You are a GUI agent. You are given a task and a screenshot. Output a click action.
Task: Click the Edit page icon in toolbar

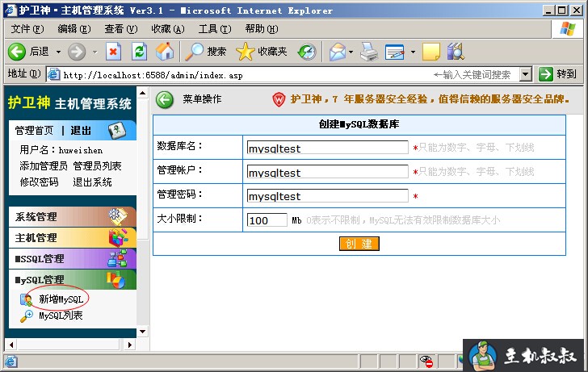[395, 52]
